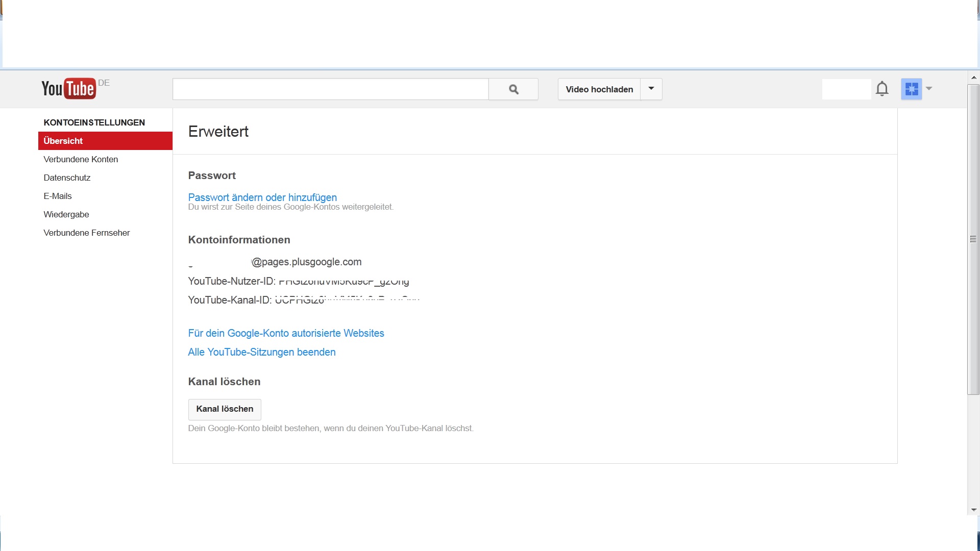Open the Video hochladen dropdown arrow
The image size is (980, 551).
(651, 89)
